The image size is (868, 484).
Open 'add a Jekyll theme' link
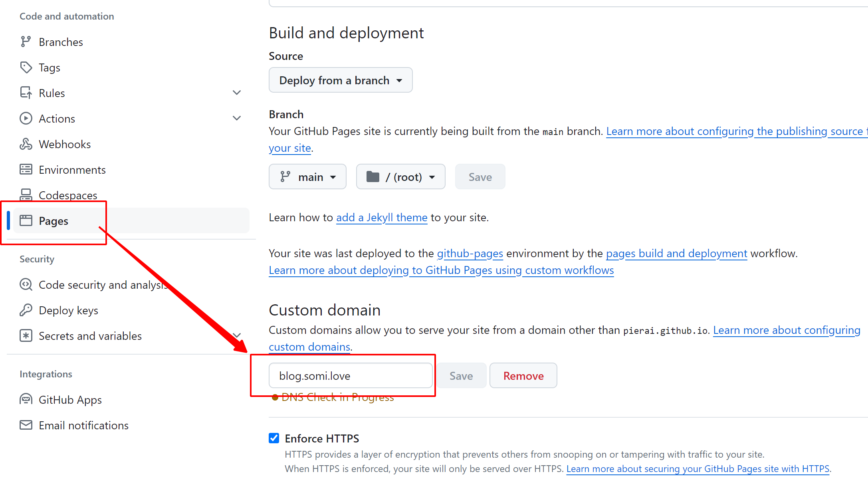pos(382,217)
